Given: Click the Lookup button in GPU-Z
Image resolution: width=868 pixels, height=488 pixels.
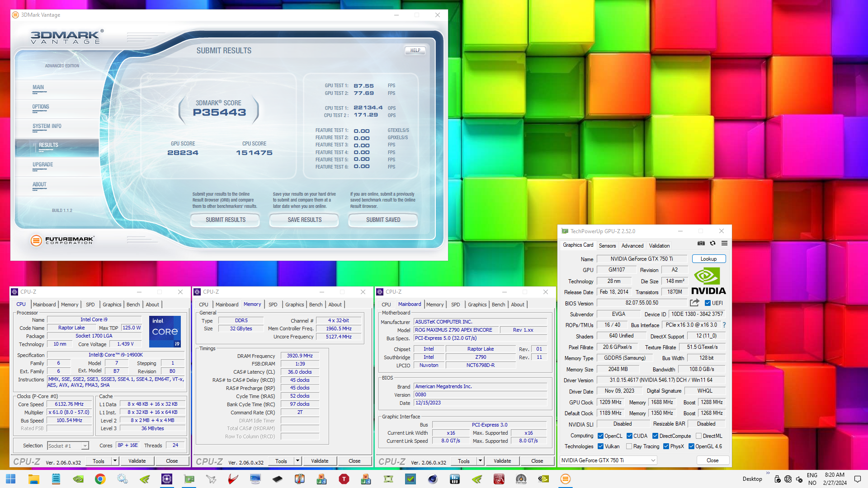Looking at the screenshot, I should (x=708, y=259).
